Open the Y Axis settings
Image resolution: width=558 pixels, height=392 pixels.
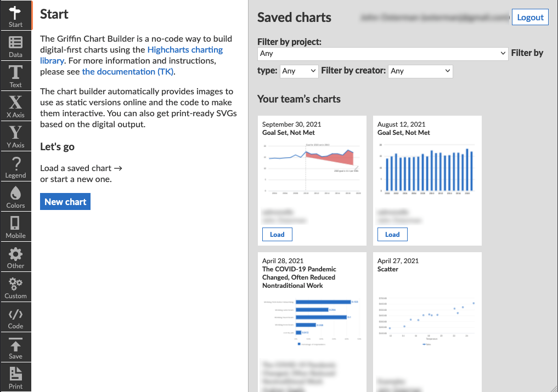coord(15,136)
